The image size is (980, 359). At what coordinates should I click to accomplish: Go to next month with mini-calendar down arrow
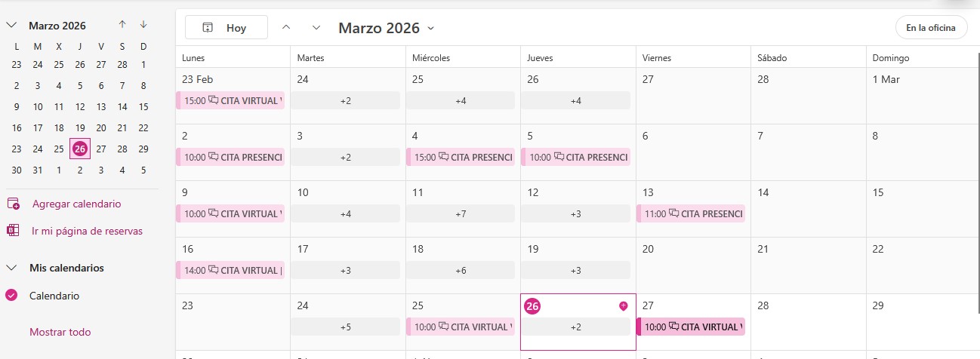pyautogui.click(x=143, y=25)
